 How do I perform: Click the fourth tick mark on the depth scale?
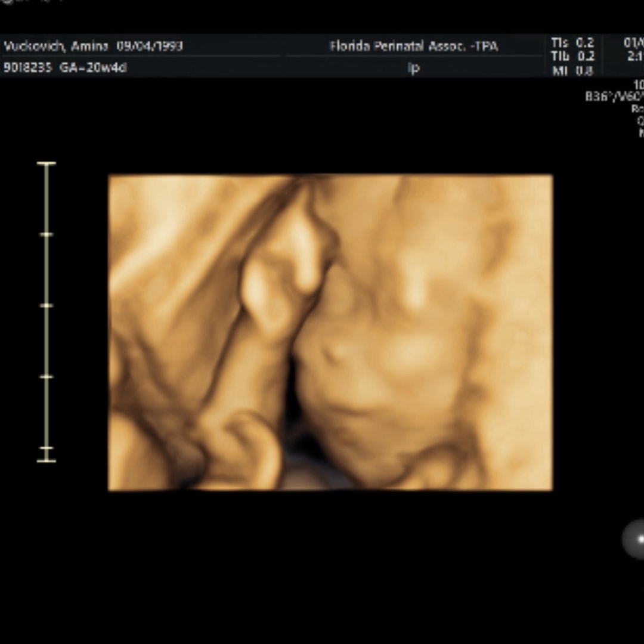tap(47, 376)
